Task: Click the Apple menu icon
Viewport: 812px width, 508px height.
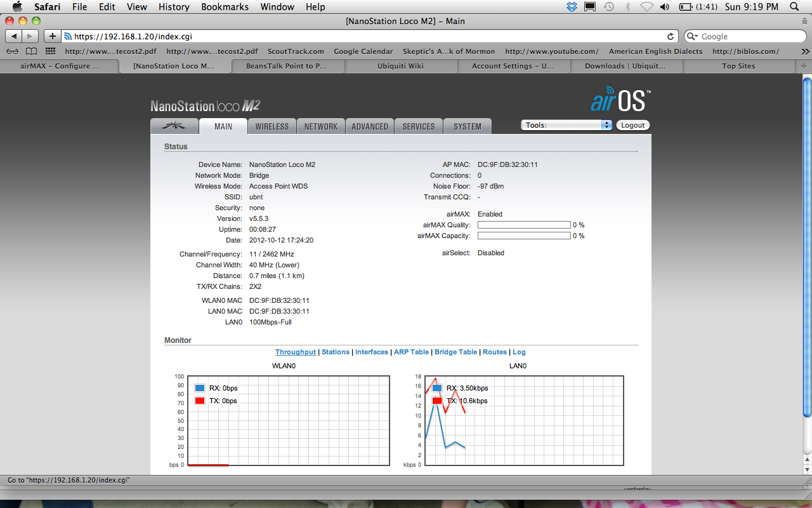Action: point(17,7)
